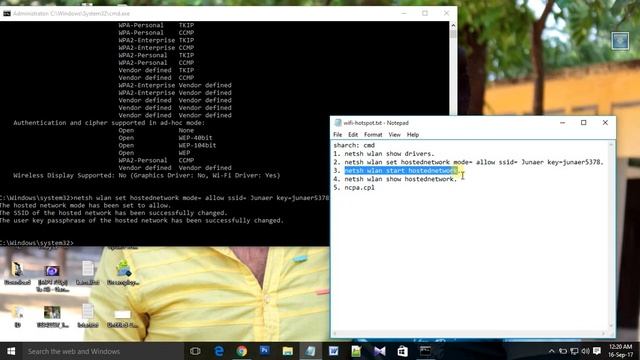Image resolution: width=640 pixels, height=360 pixels.
Task: Select the photo-thumbnail desktop file
Action: [x=52, y=317]
